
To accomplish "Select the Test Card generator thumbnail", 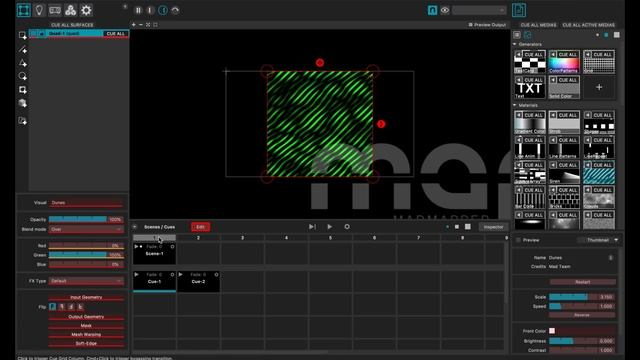I will [529, 62].
